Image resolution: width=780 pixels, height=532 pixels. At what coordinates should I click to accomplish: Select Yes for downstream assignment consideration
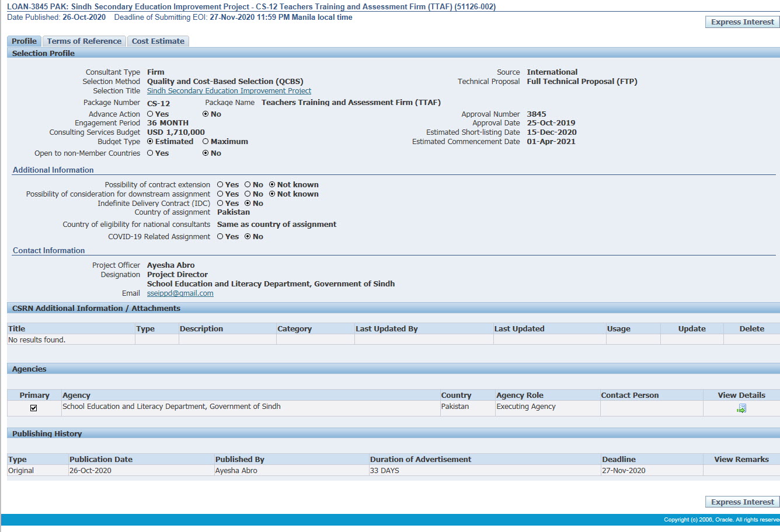point(221,194)
